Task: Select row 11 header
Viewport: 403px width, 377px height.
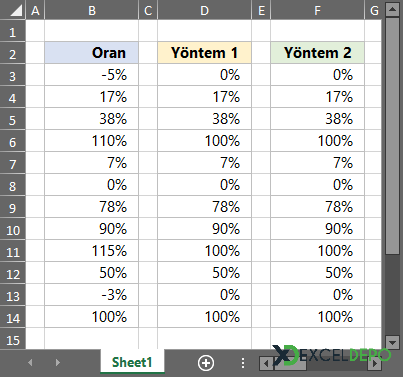Action: pos(13,252)
